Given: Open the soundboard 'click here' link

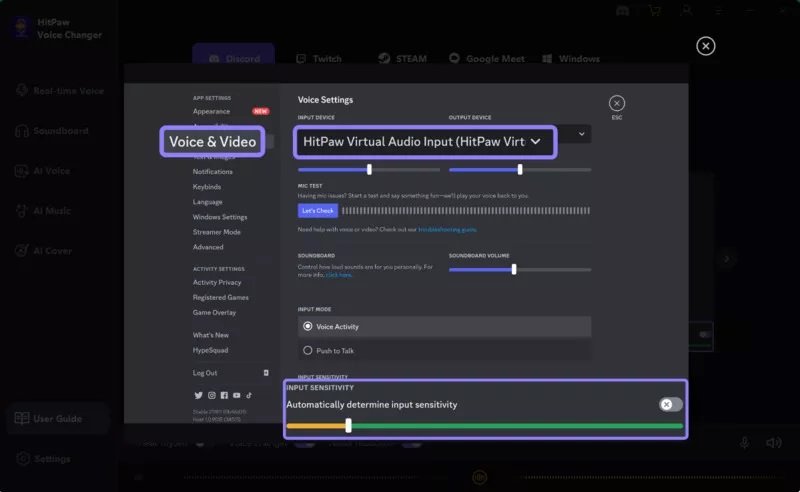Looking at the screenshot, I should click(x=338, y=275).
